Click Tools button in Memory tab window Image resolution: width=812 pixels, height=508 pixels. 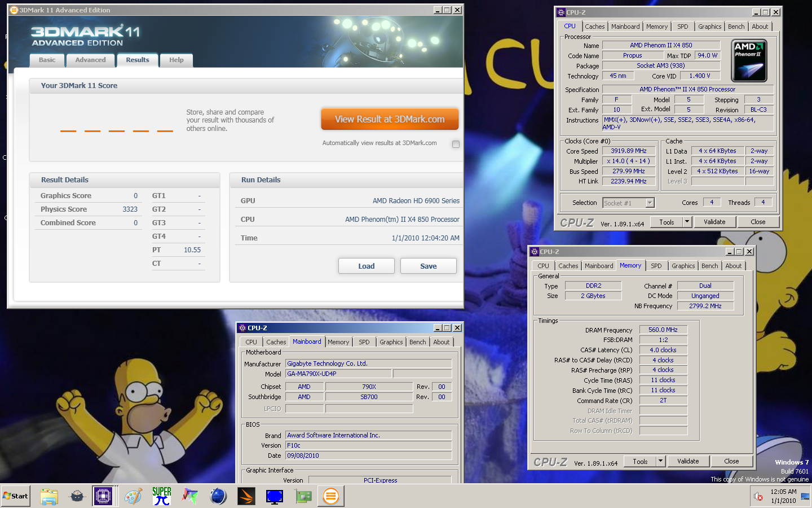pyautogui.click(x=640, y=461)
